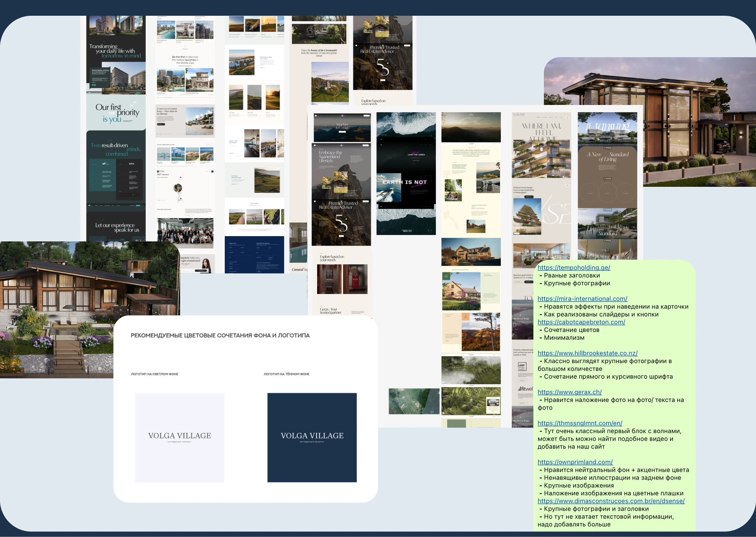756x537 pixels.
Task: Click the cream-background country estate site screenshot
Action: pyautogui.click(x=471, y=270)
